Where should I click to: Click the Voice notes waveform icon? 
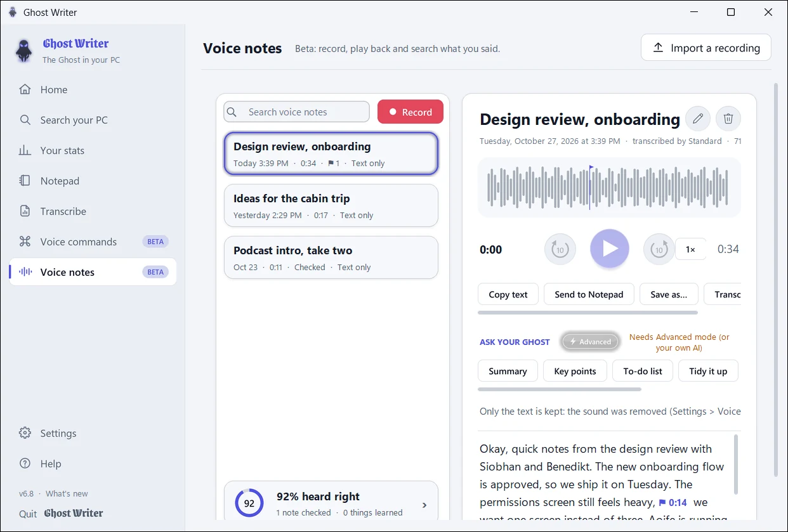click(25, 272)
